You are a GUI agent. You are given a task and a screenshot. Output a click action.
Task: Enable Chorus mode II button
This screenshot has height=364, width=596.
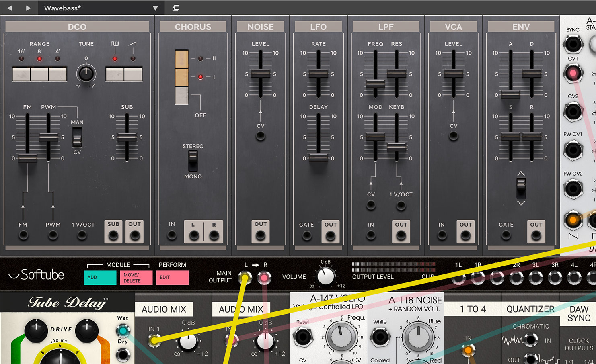(181, 59)
